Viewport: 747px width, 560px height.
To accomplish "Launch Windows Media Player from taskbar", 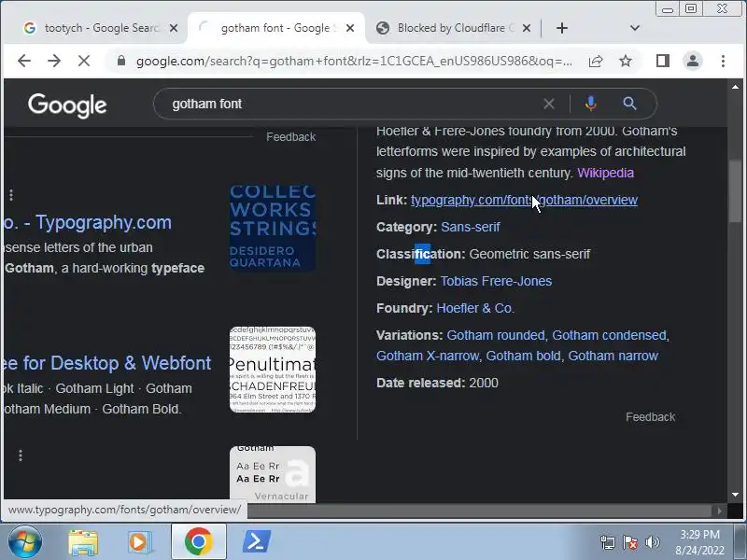I will tap(139, 542).
